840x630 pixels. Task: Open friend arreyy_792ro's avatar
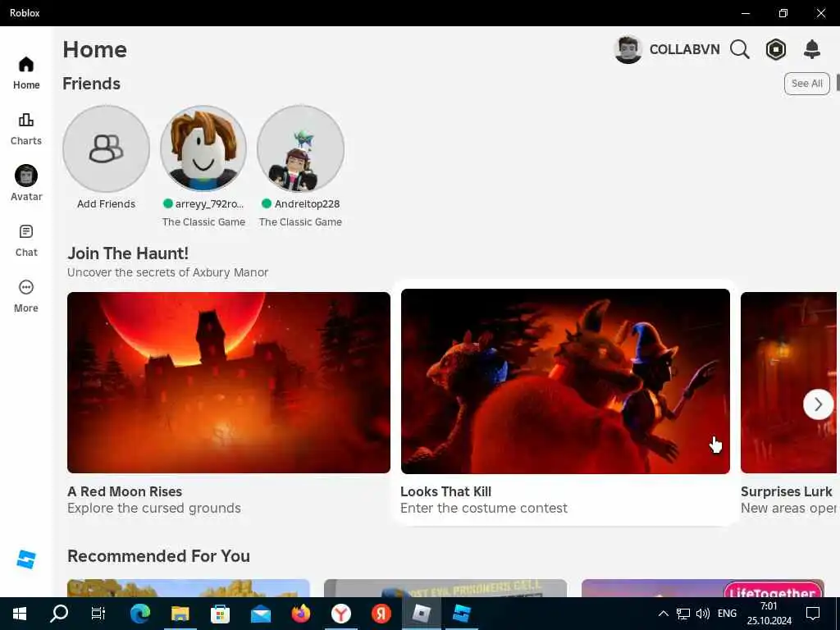tap(203, 149)
